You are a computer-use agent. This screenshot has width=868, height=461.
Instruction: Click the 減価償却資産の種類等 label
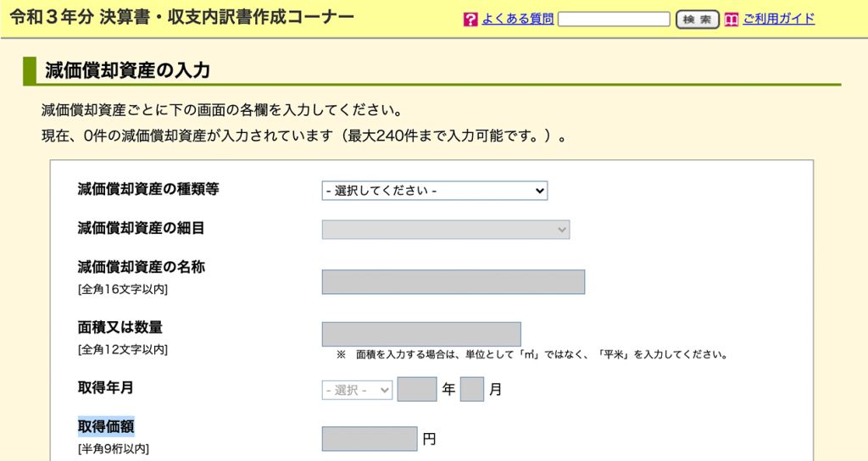tap(148, 189)
